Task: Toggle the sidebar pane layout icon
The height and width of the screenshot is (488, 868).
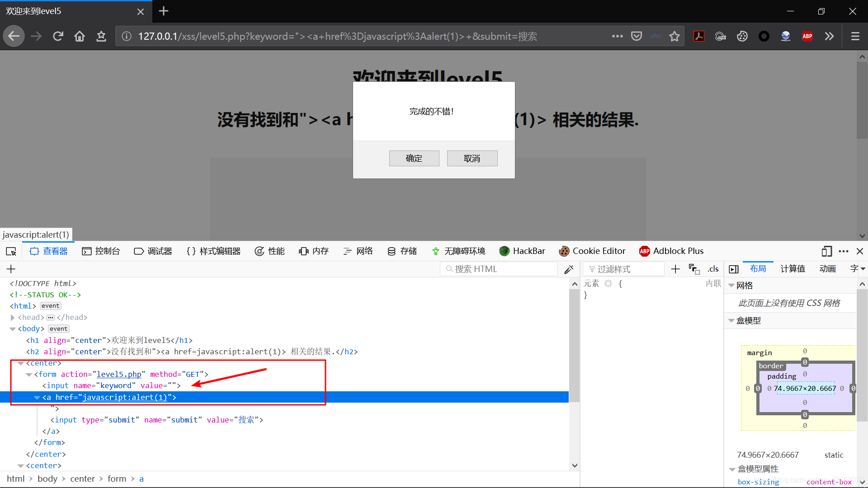Action: [734, 269]
